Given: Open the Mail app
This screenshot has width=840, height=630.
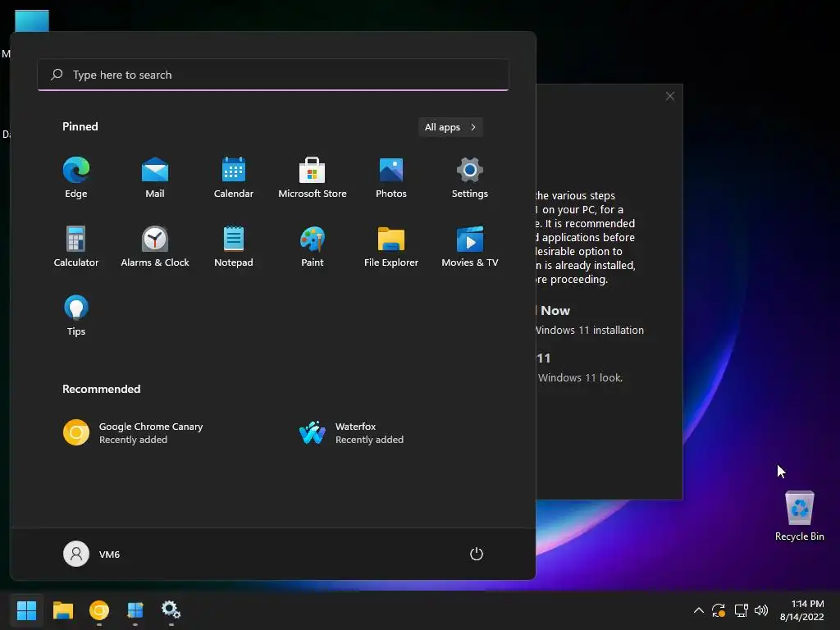Looking at the screenshot, I should tap(155, 178).
